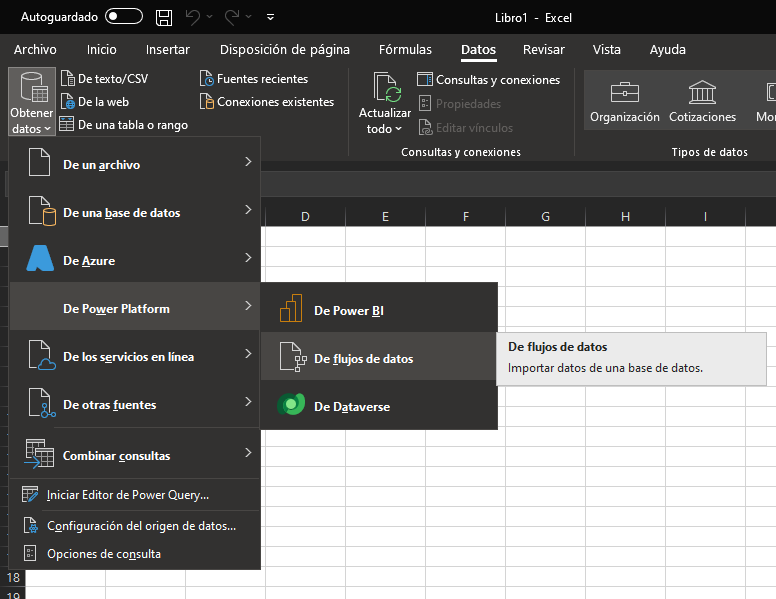
Task: Click the Opciones de consulta icon
Action: click(x=30, y=553)
